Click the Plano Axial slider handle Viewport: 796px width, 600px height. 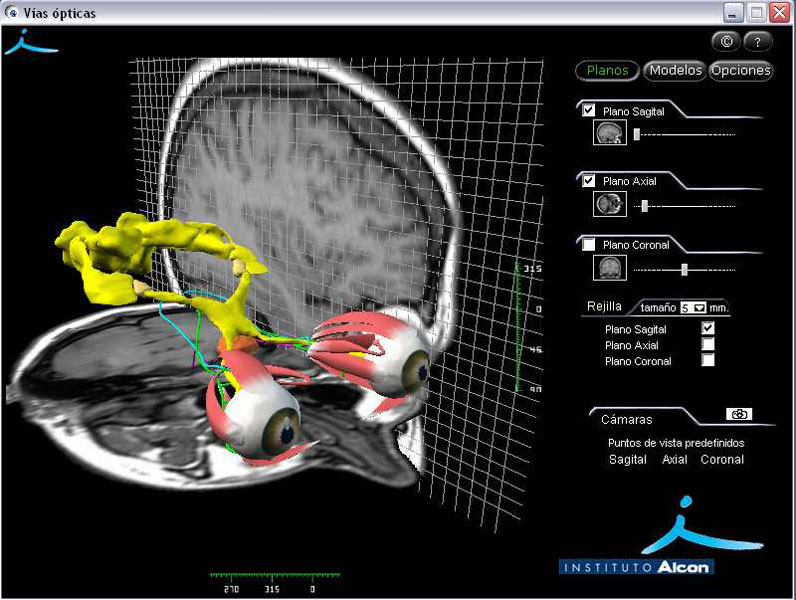click(645, 206)
